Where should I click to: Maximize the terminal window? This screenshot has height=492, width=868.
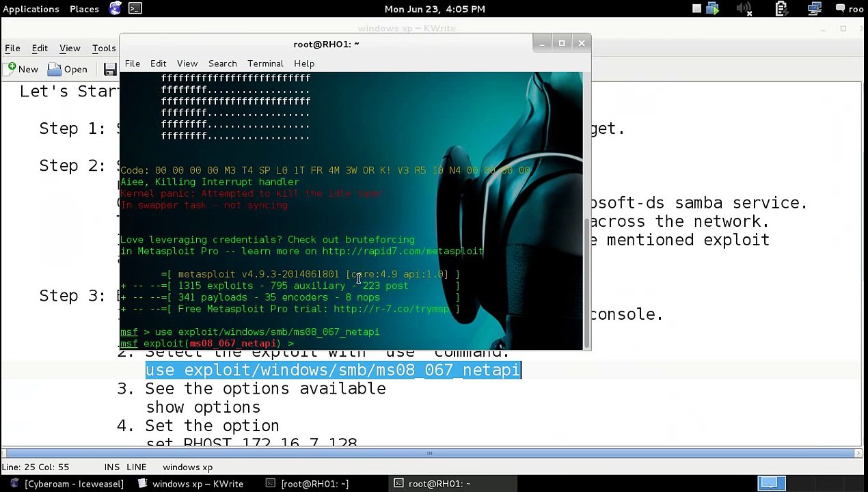coord(561,44)
